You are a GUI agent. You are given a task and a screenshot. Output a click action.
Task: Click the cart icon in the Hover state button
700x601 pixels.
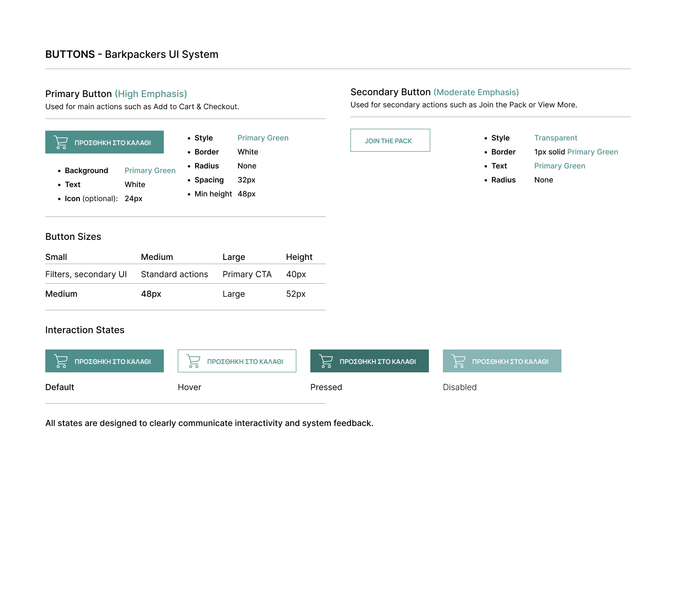coord(193,361)
